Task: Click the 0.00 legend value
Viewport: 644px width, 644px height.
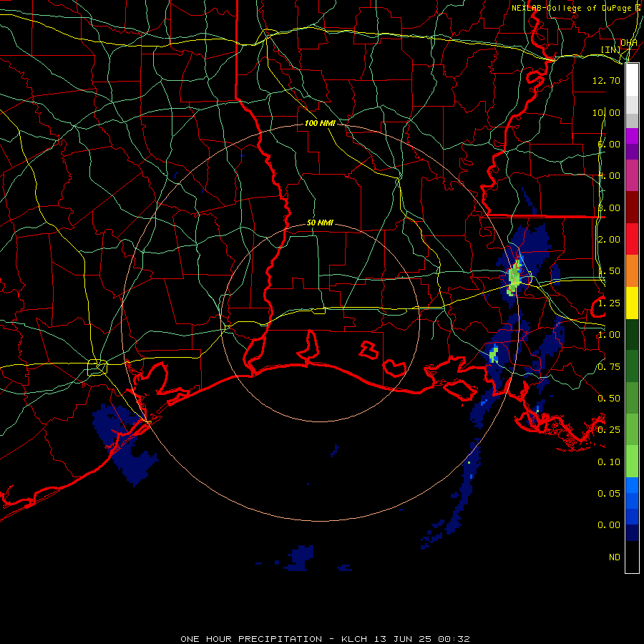Action: tap(609, 525)
